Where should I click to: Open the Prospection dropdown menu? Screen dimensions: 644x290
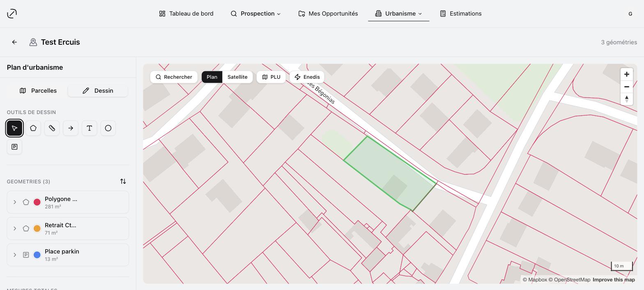point(255,14)
